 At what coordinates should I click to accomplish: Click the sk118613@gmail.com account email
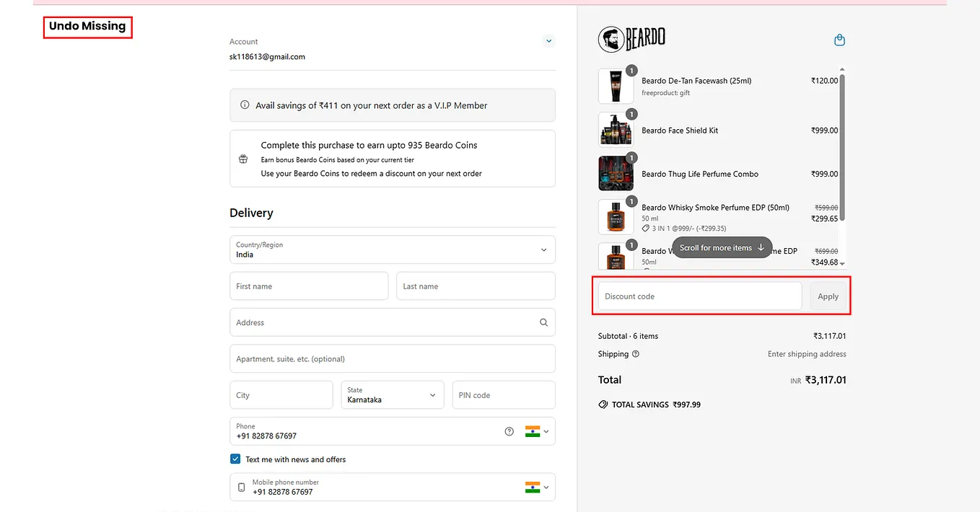pos(267,56)
